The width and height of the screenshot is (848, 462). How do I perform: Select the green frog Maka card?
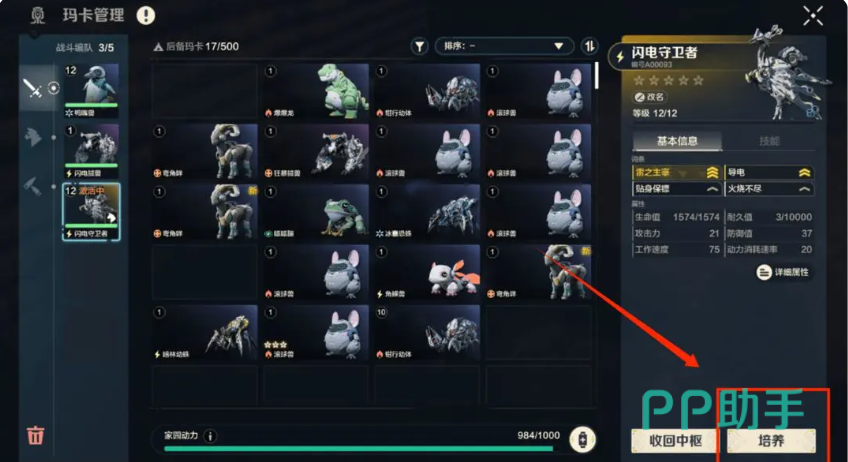[x=316, y=212]
